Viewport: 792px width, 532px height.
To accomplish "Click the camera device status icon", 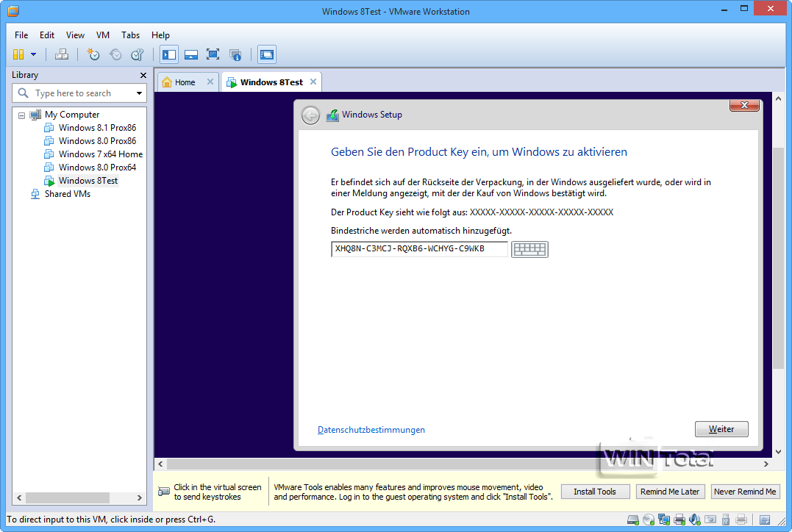I will coord(710,520).
